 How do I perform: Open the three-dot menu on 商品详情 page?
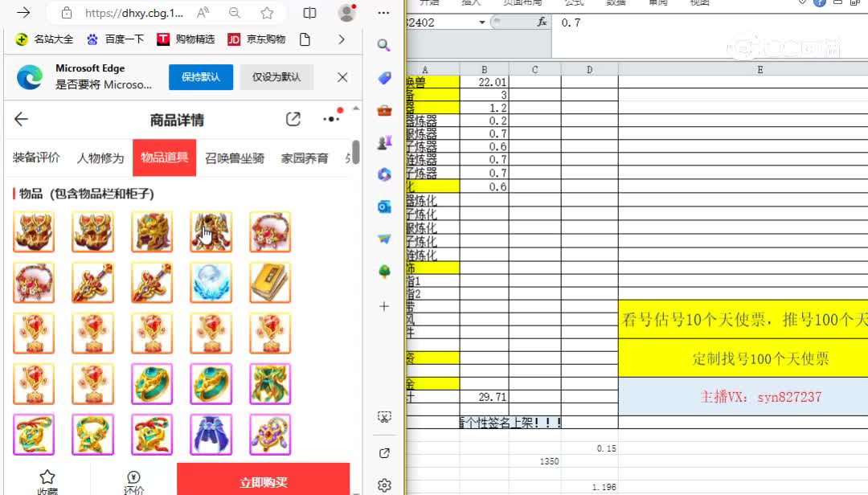click(x=330, y=118)
